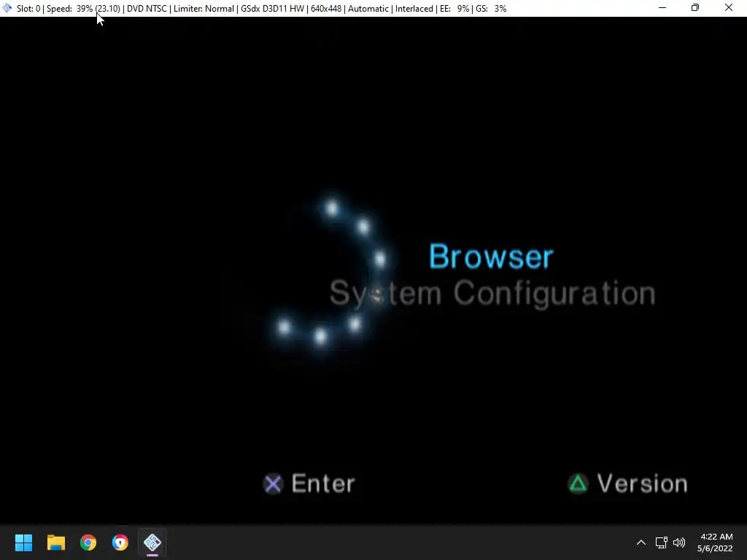Click the Enter label

(323, 484)
